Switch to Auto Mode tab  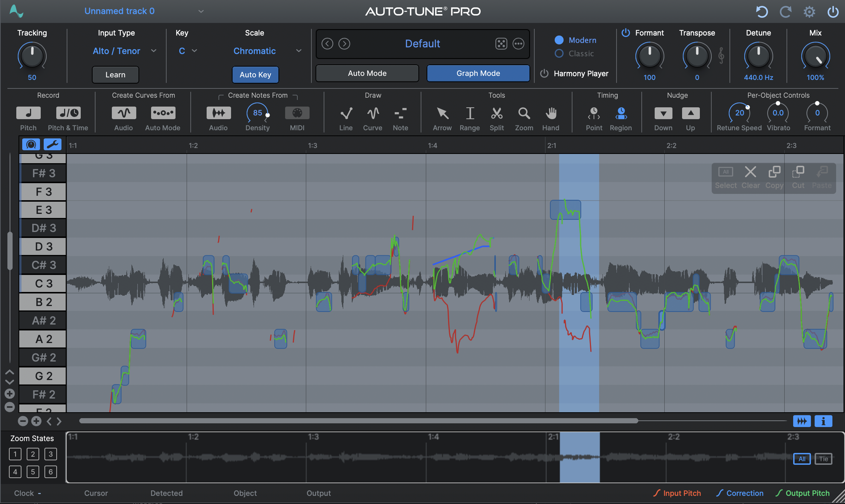(x=367, y=73)
